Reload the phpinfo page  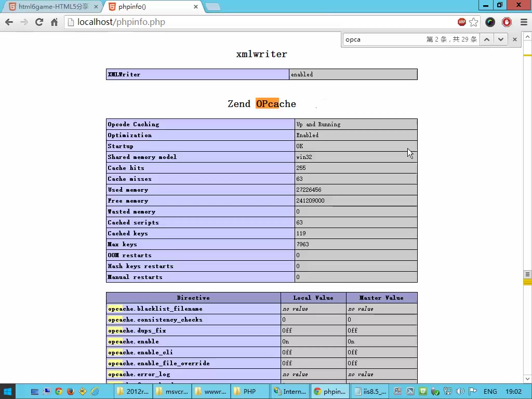pyautogui.click(x=39, y=22)
